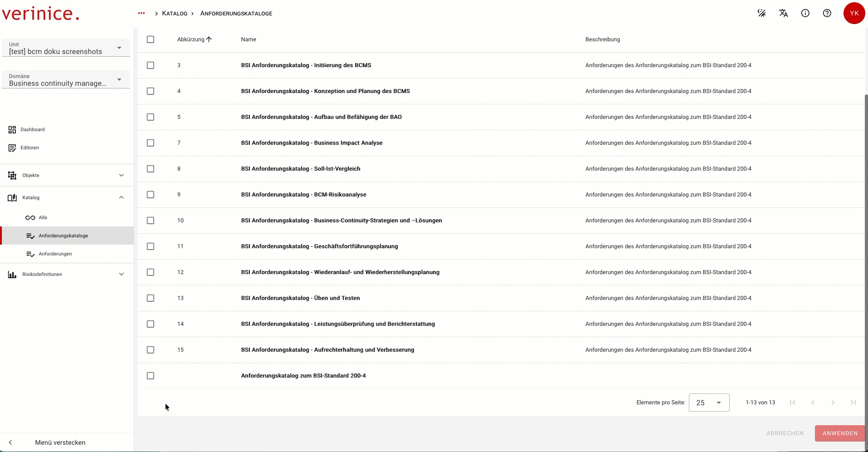This screenshot has width=868, height=452.
Task: Open the language translation icon
Action: click(784, 14)
